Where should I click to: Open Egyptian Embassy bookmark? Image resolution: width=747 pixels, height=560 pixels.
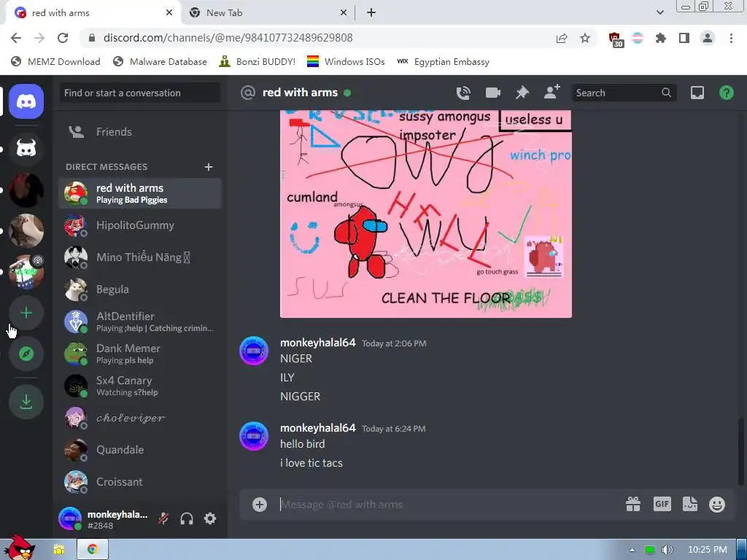pos(443,61)
